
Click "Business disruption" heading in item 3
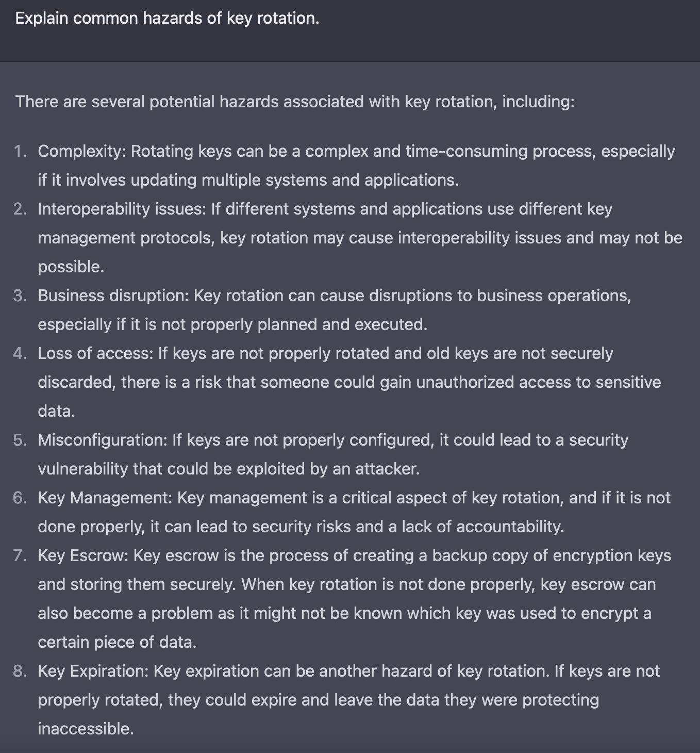pos(113,296)
